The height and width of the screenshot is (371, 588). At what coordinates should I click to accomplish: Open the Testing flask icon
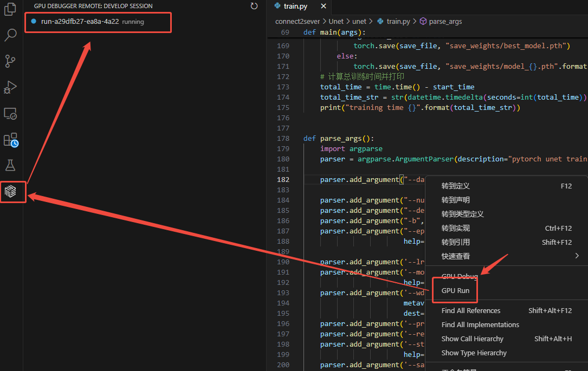coord(10,165)
